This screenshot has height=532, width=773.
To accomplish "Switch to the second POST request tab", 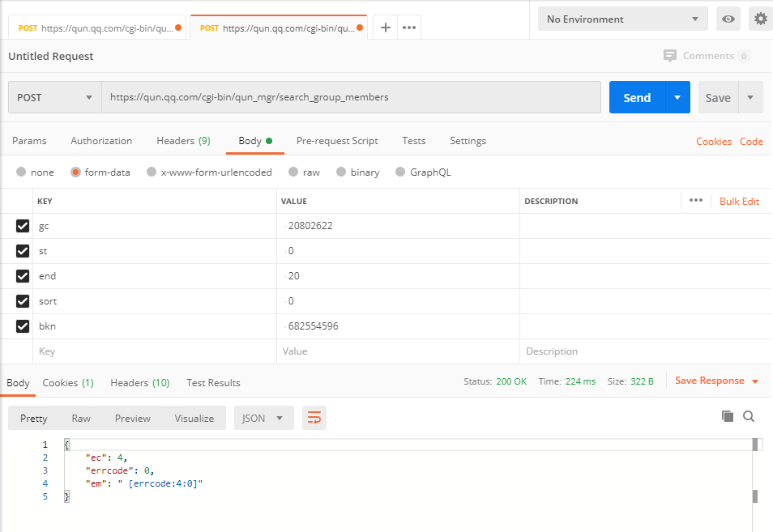I will point(279,28).
